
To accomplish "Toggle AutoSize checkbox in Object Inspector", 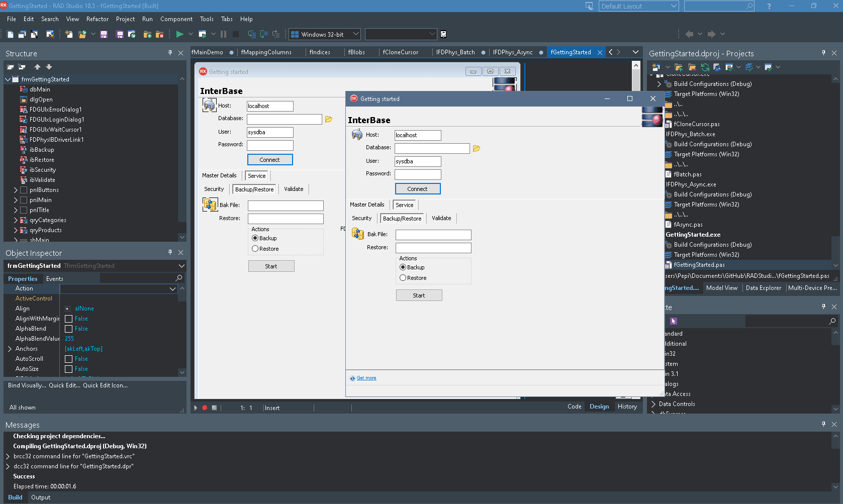I will click(x=69, y=369).
